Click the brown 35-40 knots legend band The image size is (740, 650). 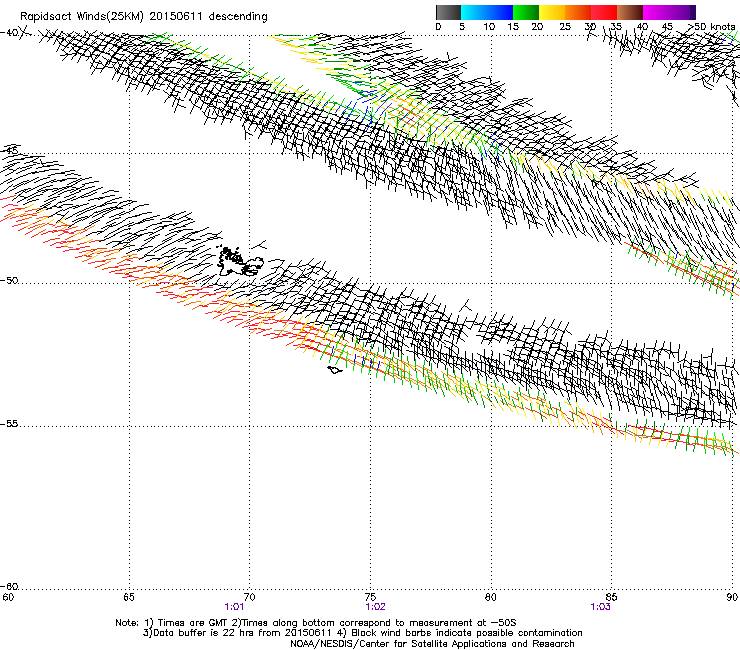(x=630, y=12)
